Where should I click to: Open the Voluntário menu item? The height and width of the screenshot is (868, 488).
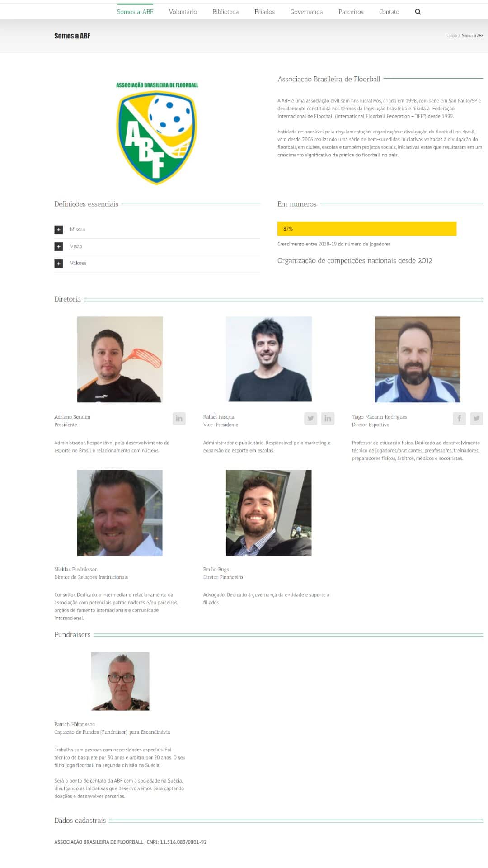pos(183,12)
